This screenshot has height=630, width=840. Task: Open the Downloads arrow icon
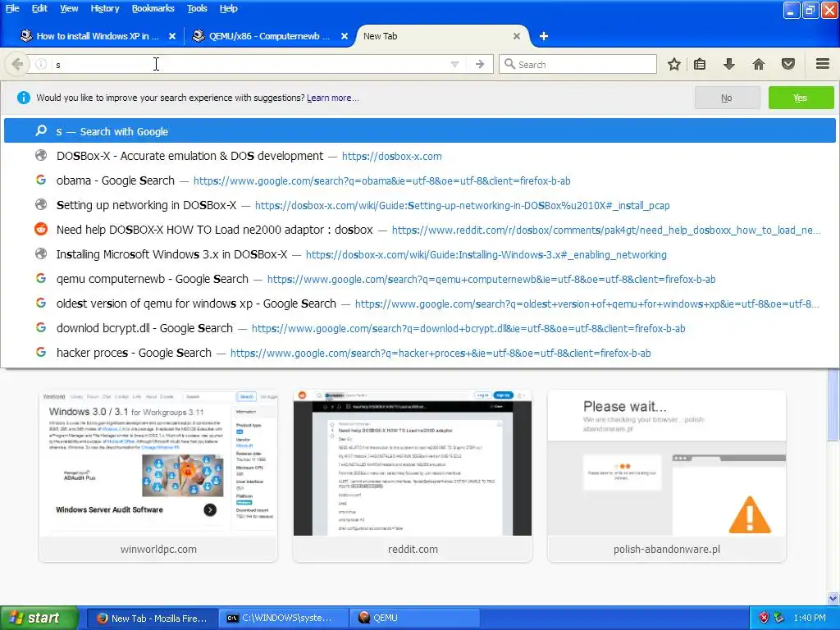coord(728,64)
